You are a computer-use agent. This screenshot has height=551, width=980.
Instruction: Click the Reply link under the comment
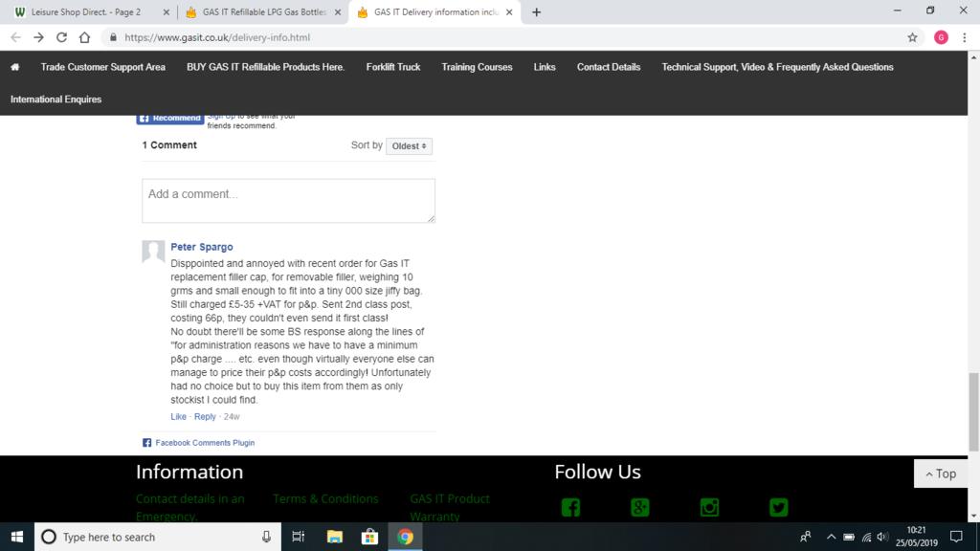pyautogui.click(x=205, y=417)
